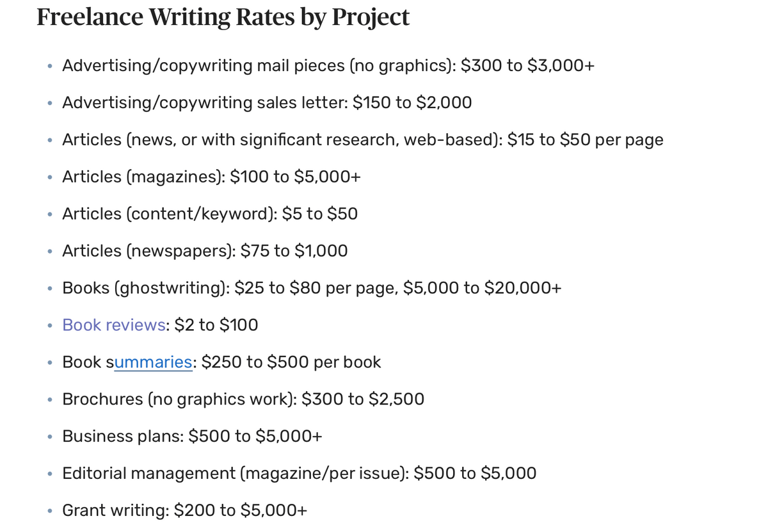
Task: Select the Articles (magazines) rate entry
Action: click(211, 177)
